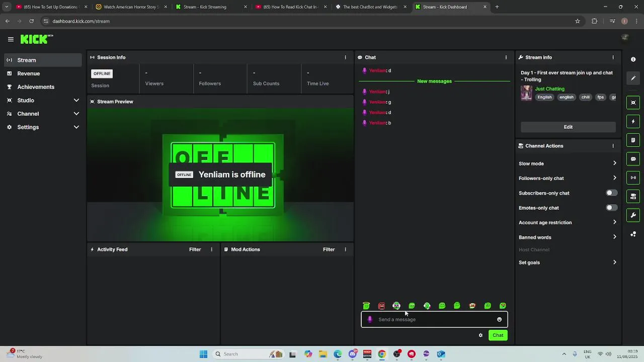Expand Slow mode options
The height and width of the screenshot is (362, 644).
[568, 163]
